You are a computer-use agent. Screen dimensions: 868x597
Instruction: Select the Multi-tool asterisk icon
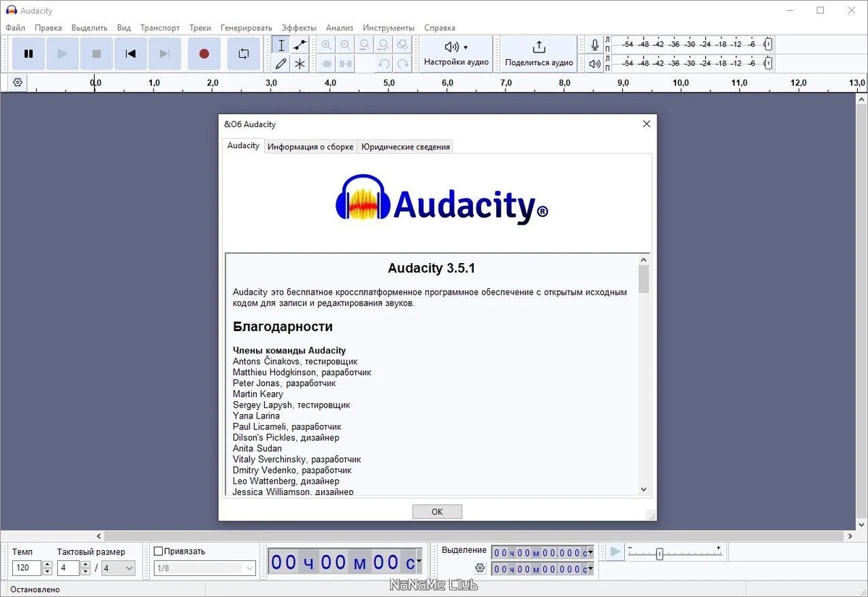point(299,64)
